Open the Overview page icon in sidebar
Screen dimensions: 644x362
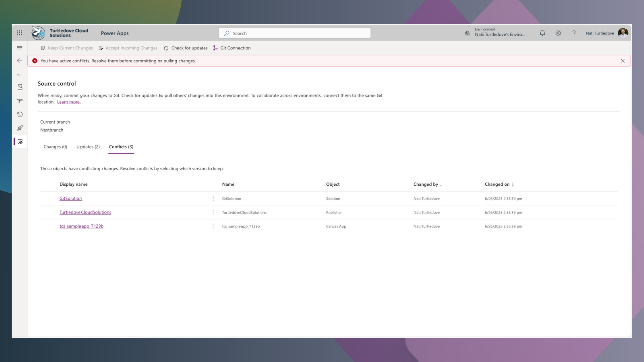[x=20, y=87]
